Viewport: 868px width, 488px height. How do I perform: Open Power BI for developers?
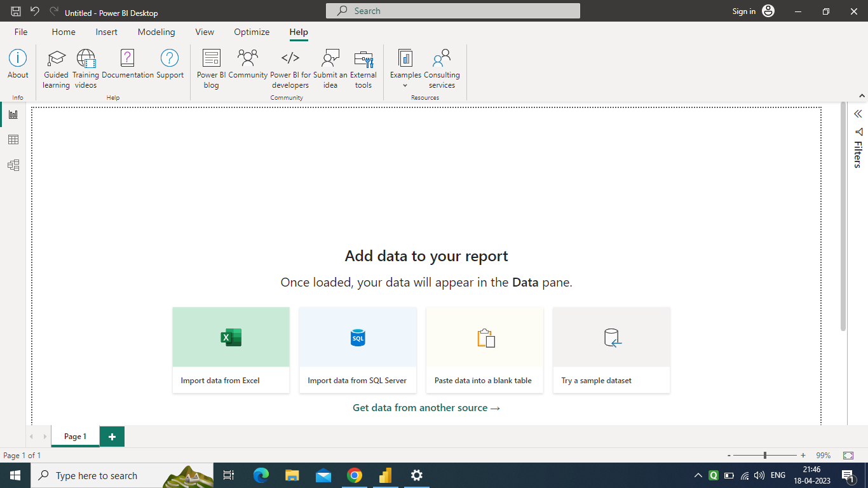(290, 69)
